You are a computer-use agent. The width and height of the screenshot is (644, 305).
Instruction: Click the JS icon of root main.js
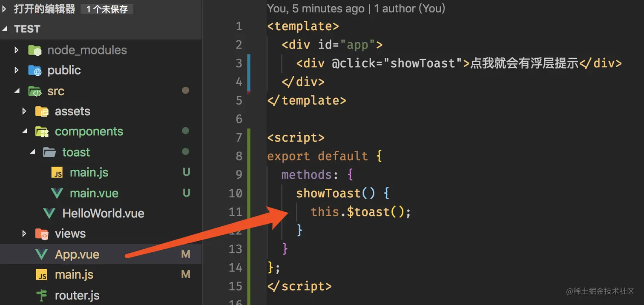point(42,275)
